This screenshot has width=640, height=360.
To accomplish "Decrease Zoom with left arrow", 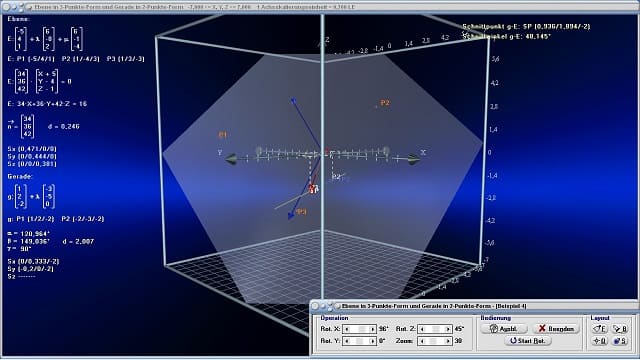I will click(422, 341).
